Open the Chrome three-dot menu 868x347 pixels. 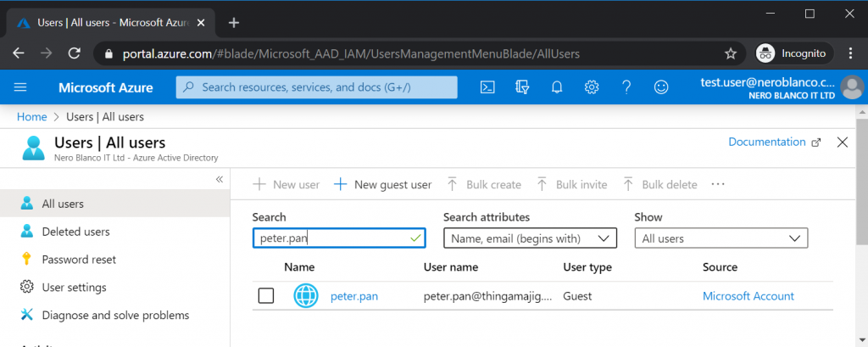[851, 53]
